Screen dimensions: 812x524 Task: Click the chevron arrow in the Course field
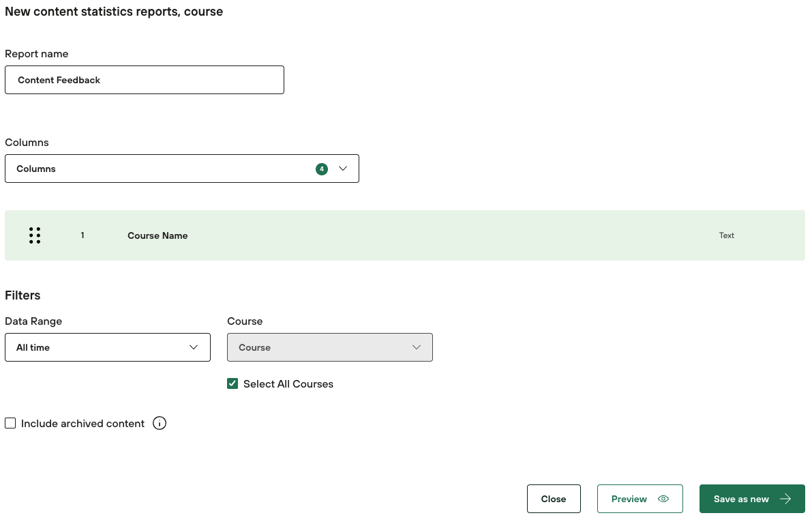417,347
